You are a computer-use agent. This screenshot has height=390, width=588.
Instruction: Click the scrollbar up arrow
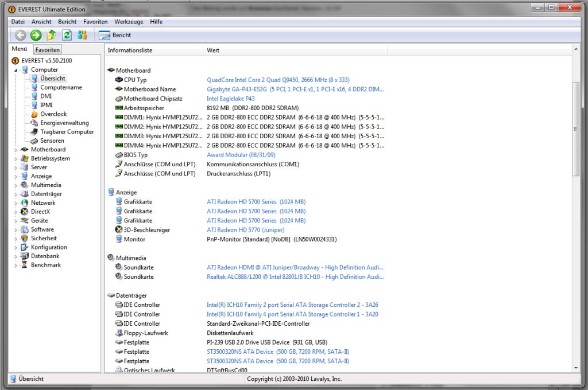[x=575, y=49]
